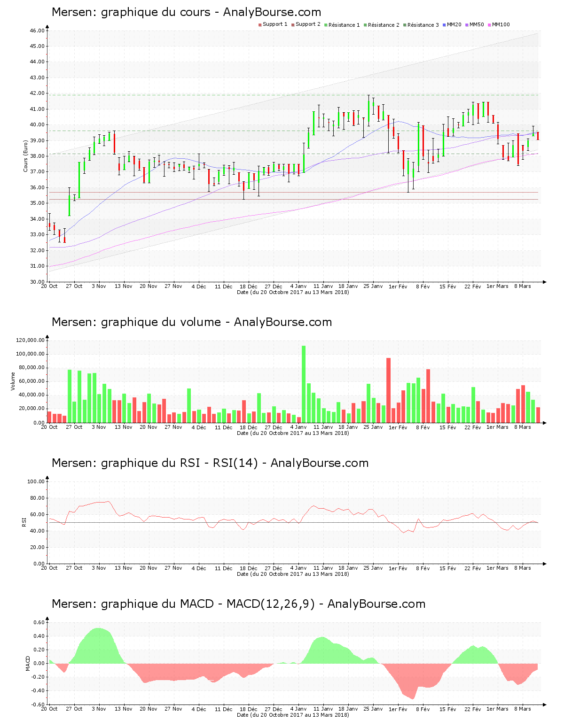Click the 33.00 price axis value

coord(37,235)
